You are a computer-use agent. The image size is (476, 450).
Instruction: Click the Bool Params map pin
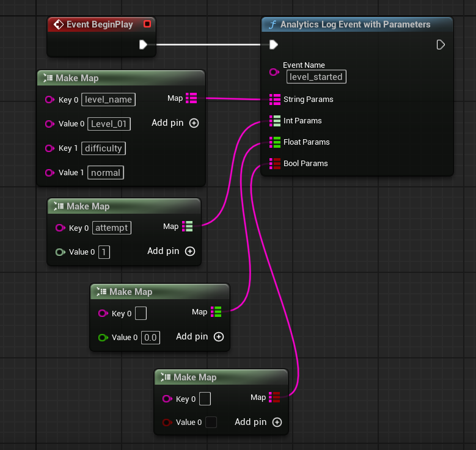[x=274, y=164]
